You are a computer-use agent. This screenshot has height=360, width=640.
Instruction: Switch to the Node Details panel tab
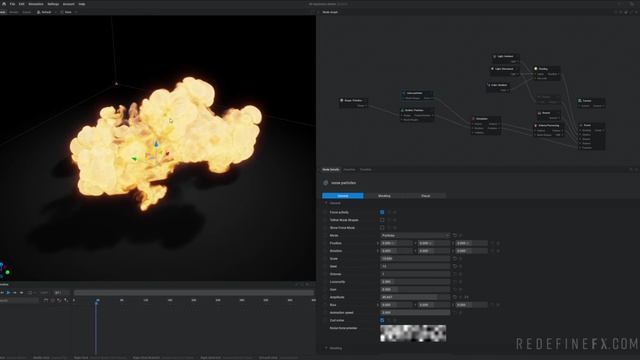pyautogui.click(x=331, y=169)
